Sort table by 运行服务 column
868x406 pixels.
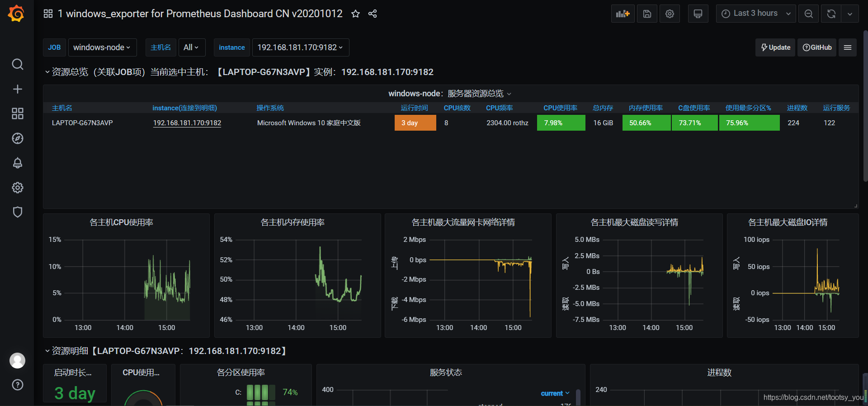(836, 108)
